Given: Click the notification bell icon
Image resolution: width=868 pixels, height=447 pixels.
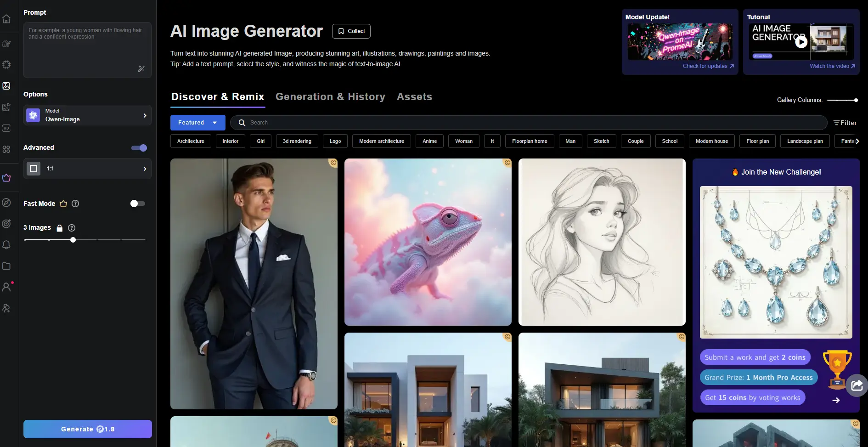Looking at the screenshot, I should tap(6, 245).
